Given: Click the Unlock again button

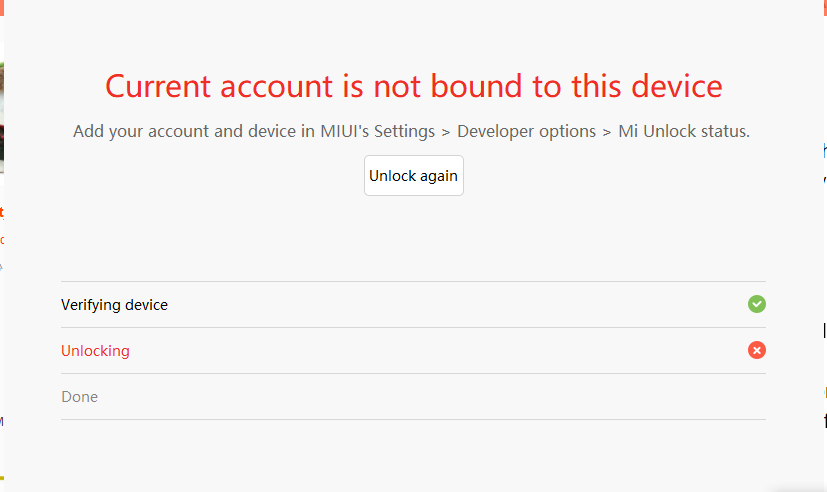Looking at the screenshot, I should click(x=413, y=176).
